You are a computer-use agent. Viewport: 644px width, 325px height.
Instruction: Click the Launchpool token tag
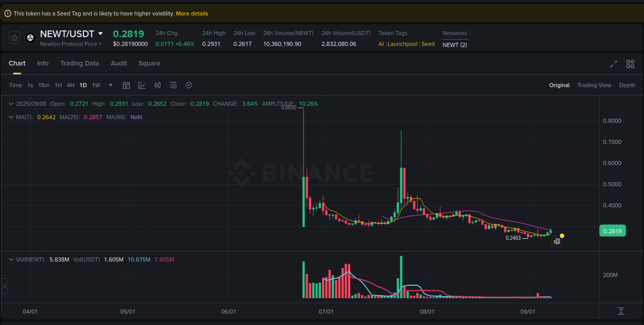pos(402,44)
